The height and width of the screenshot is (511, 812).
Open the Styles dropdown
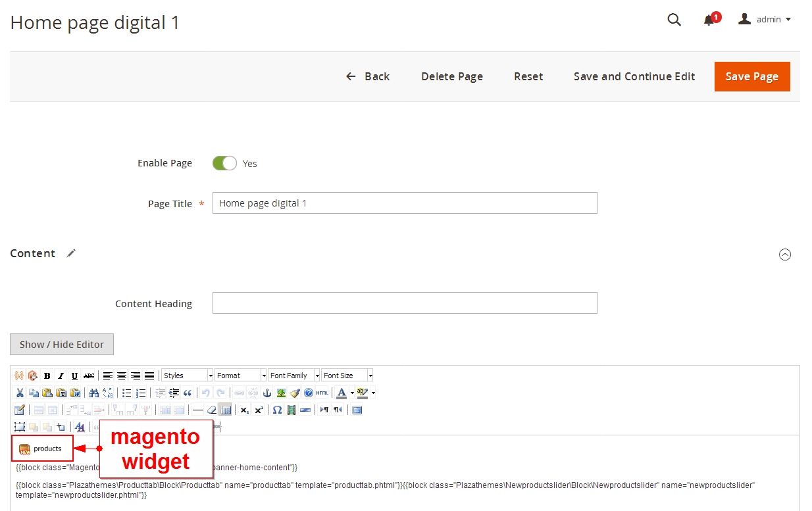pyautogui.click(x=188, y=376)
